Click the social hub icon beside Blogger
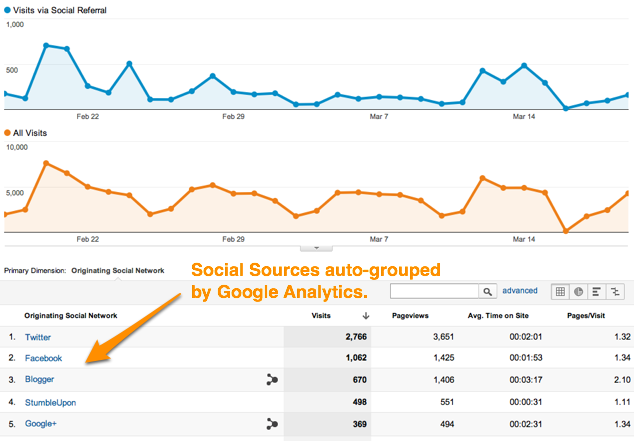The image size is (634, 441). pos(271,380)
